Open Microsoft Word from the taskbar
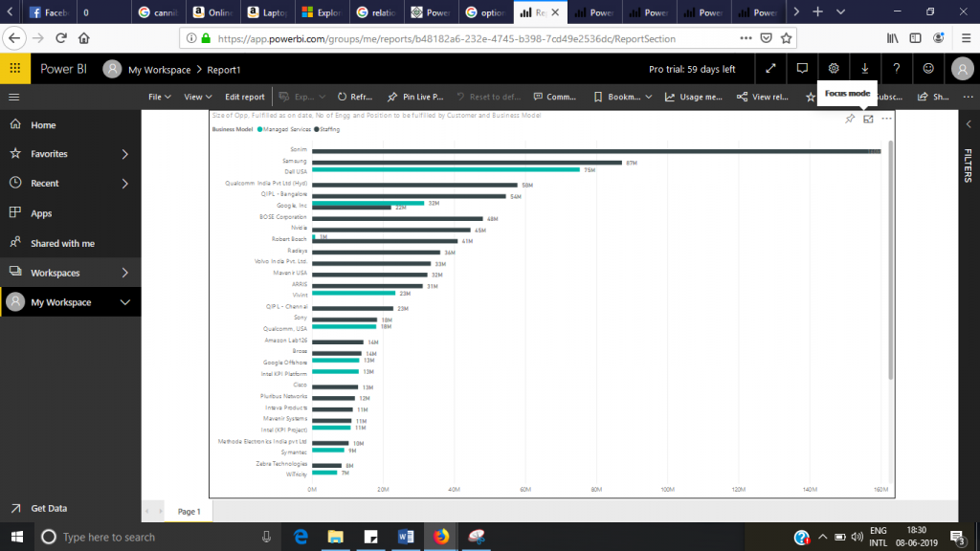The width and height of the screenshot is (980, 551). 406,537
